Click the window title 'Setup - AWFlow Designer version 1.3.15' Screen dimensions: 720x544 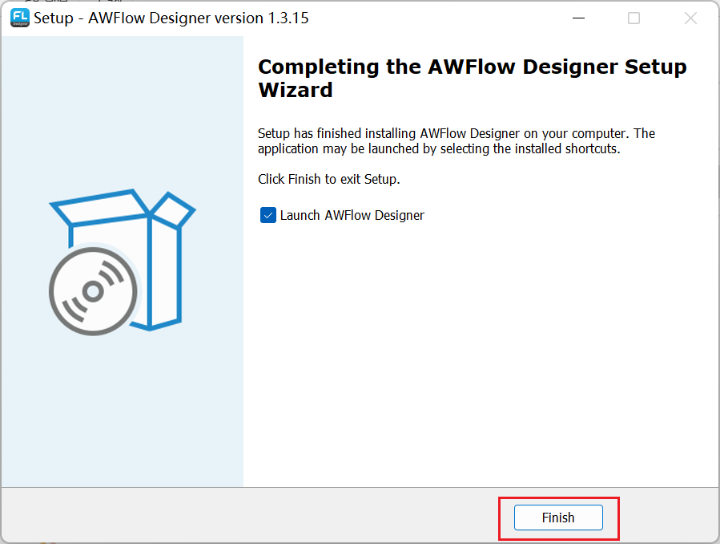[x=171, y=18]
